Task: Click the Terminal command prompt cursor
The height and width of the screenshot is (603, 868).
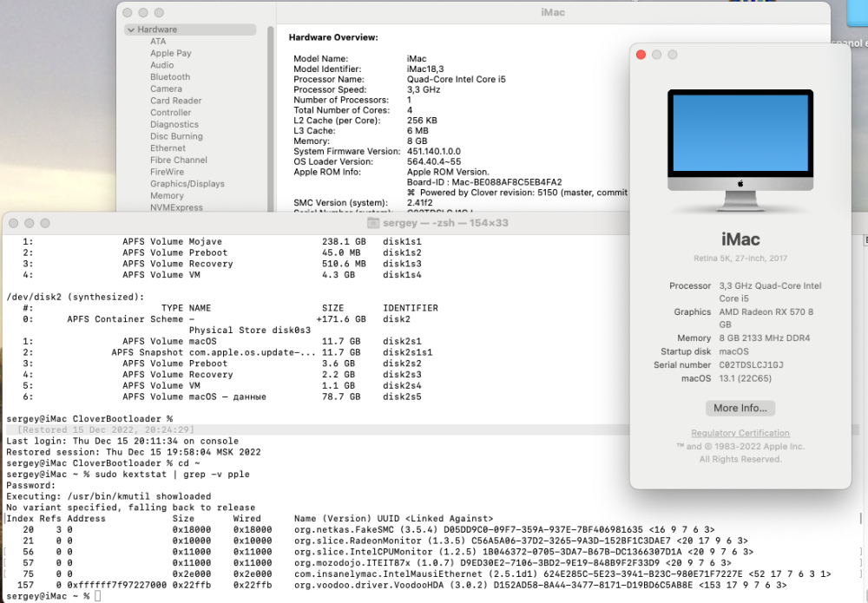Action: pos(98,596)
